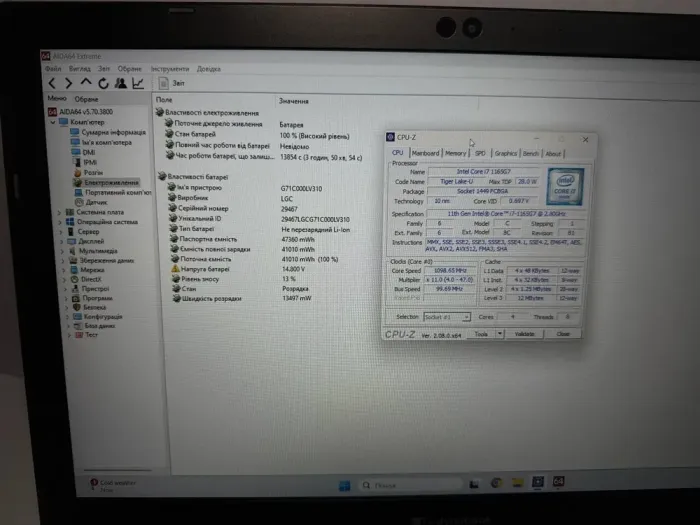Open the File menu in AIDA64
700x525 pixels.
click(x=51, y=69)
